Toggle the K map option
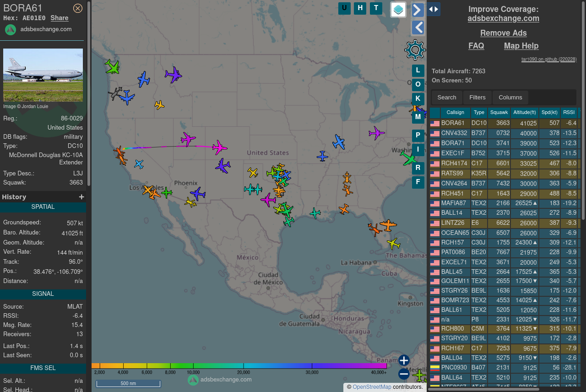Image resolution: width=586 pixels, height=392 pixels. coord(418,99)
